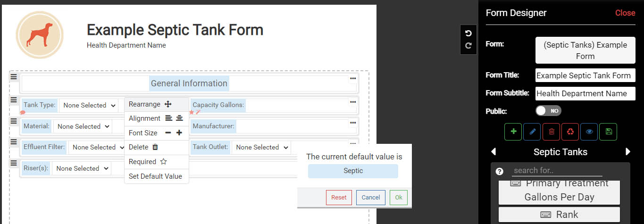Mark field as Required with star
The image size is (644, 224).
point(163,162)
